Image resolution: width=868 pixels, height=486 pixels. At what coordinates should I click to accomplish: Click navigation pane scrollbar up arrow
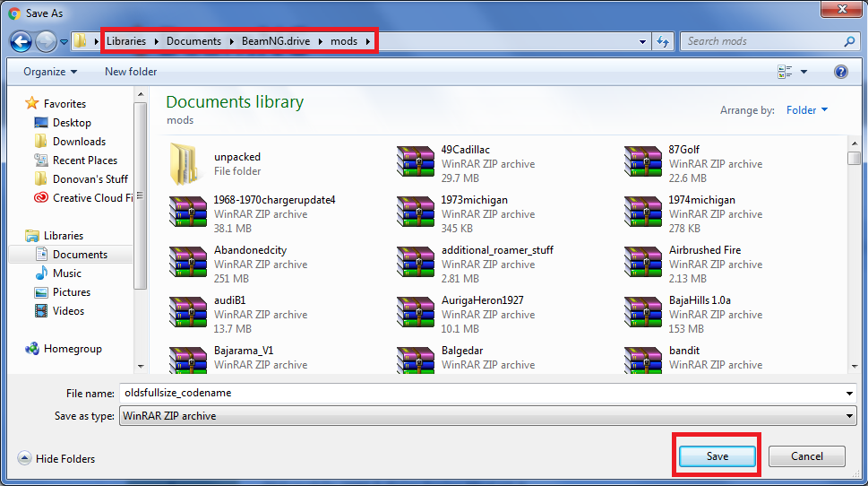click(x=141, y=95)
